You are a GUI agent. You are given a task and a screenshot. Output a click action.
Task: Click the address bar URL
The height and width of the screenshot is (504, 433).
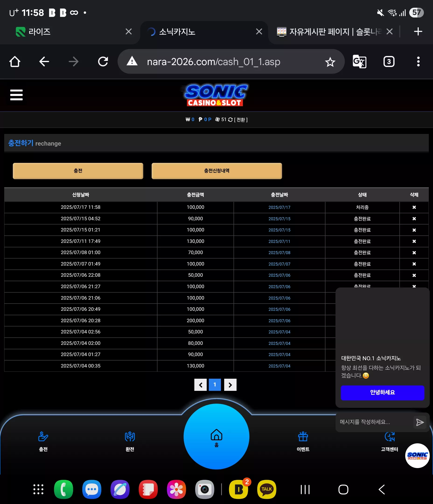pos(213,62)
